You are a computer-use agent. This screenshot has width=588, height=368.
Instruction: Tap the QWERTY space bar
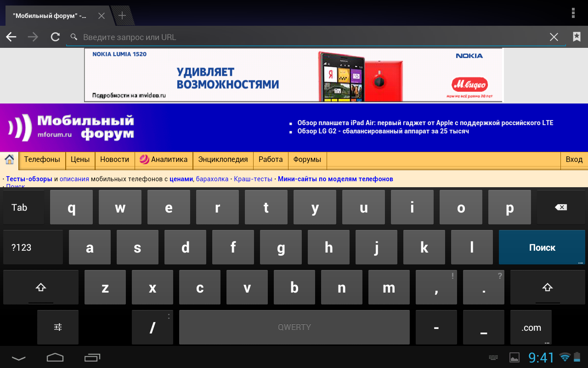[294, 327]
